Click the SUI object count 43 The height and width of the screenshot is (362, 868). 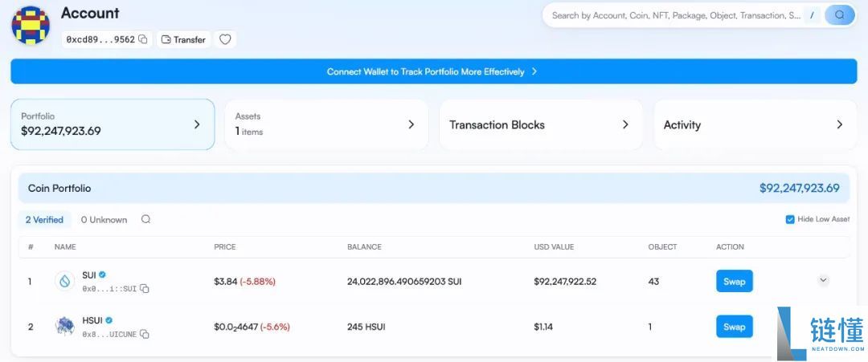[653, 281]
